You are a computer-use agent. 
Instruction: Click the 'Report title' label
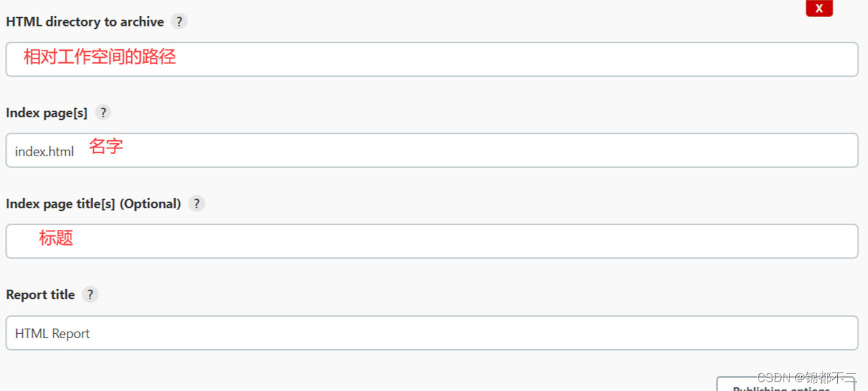click(x=40, y=295)
